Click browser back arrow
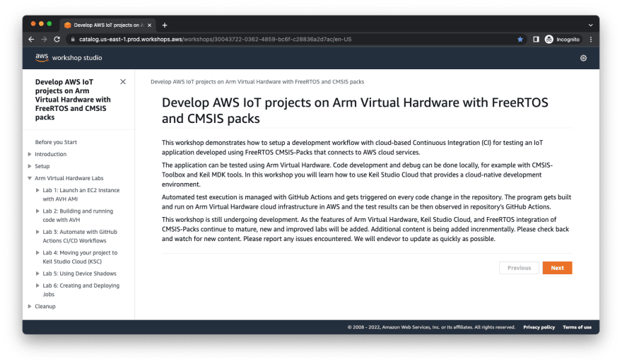The height and width of the screenshot is (364, 622). click(x=31, y=40)
